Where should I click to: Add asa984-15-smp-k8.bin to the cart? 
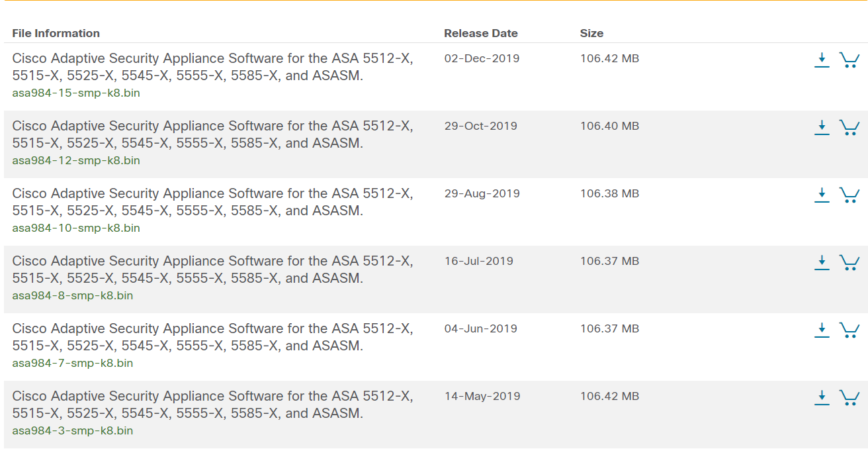[850, 59]
